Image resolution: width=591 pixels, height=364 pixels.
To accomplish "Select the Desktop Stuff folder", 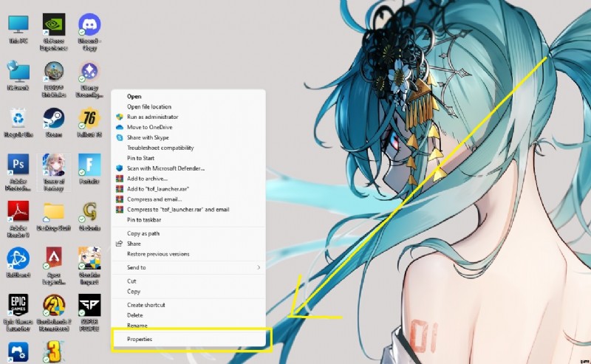I will click(x=54, y=211).
